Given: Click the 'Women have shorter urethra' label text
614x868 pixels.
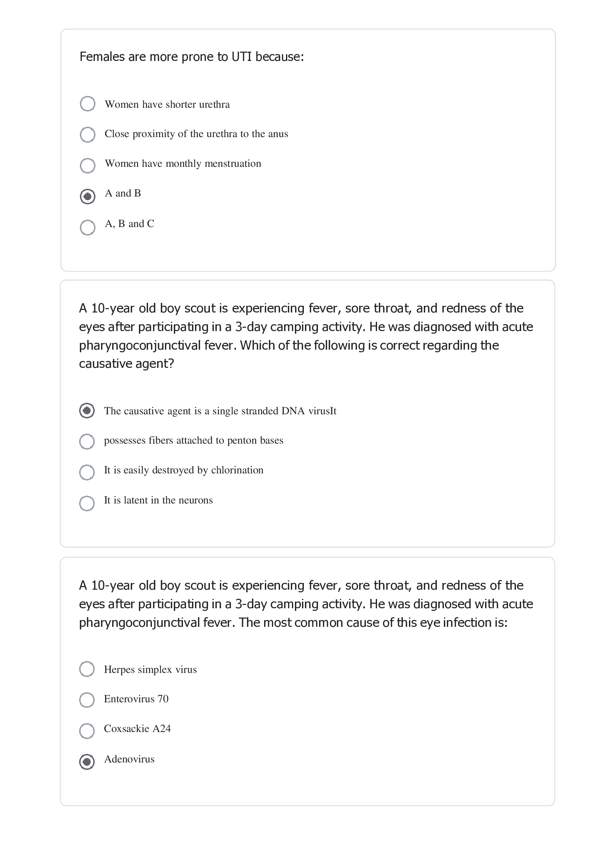Looking at the screenshot, I should point(167,104).
